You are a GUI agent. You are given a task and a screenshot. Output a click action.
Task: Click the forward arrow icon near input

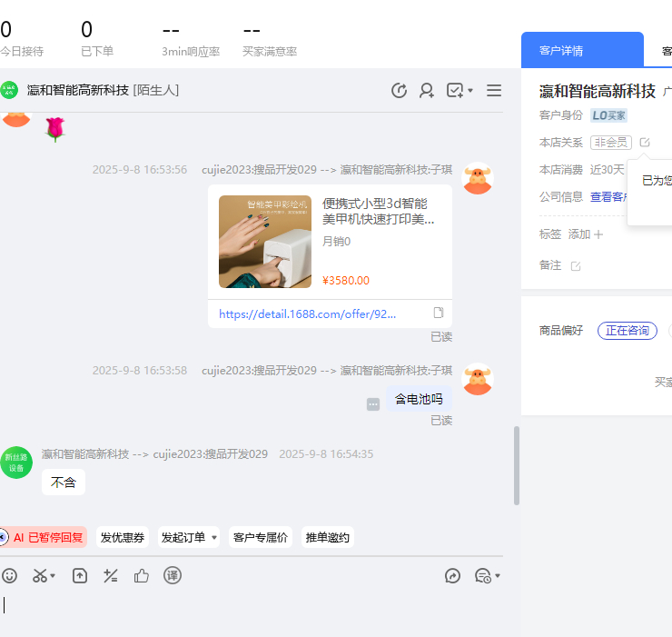453,575
